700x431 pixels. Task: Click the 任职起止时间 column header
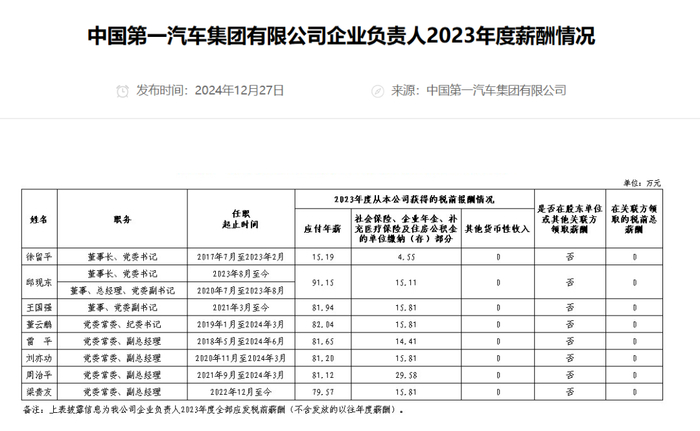[241, 219]
